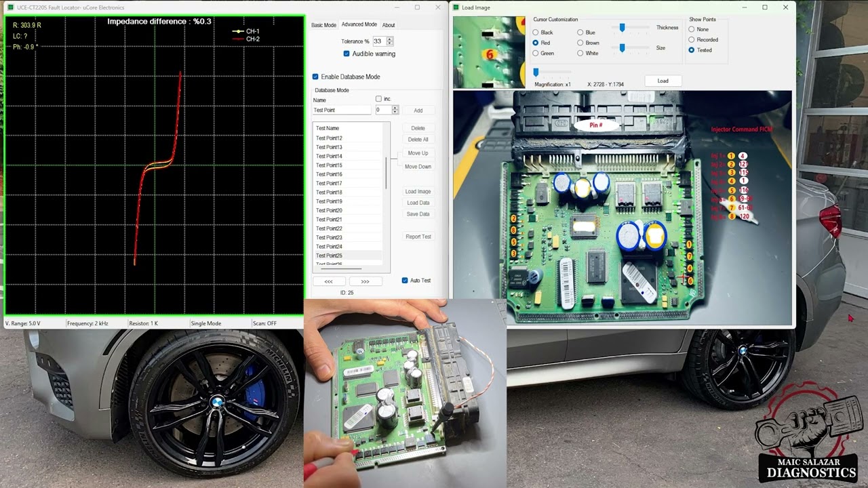The width and height of the screenshot is (868, 488).
Task: Increment the test point number stepper
Action: click(395, 108)
